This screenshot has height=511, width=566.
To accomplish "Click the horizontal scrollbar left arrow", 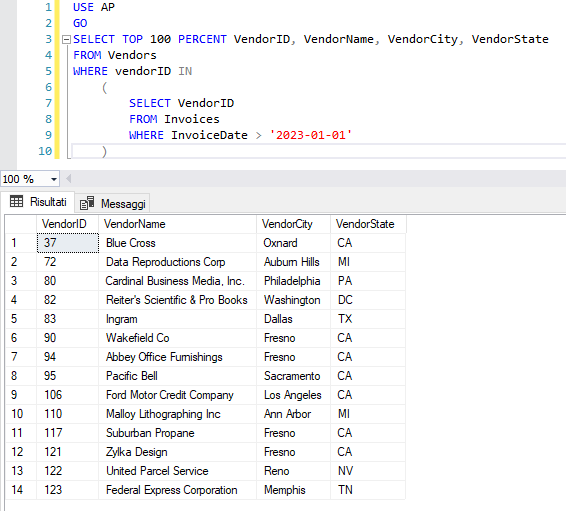I will point(69,178).
